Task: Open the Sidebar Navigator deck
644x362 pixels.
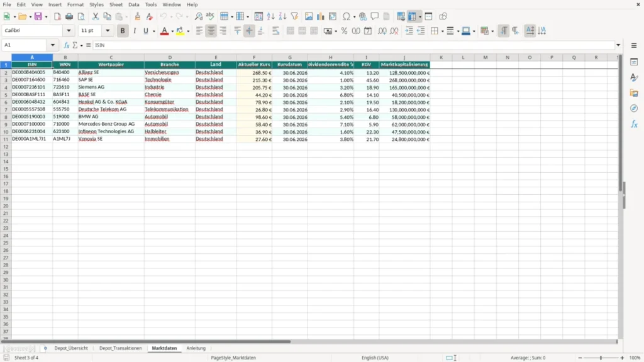Action: (634, 109)
